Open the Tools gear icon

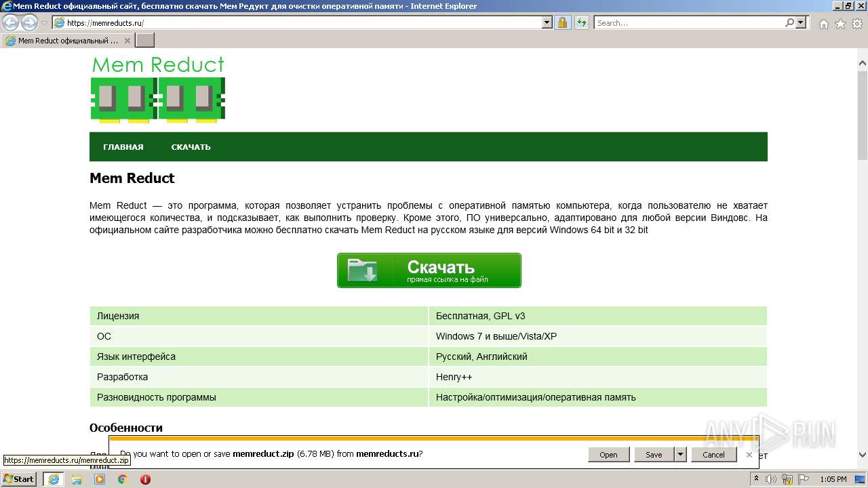[x=857, y=24]
